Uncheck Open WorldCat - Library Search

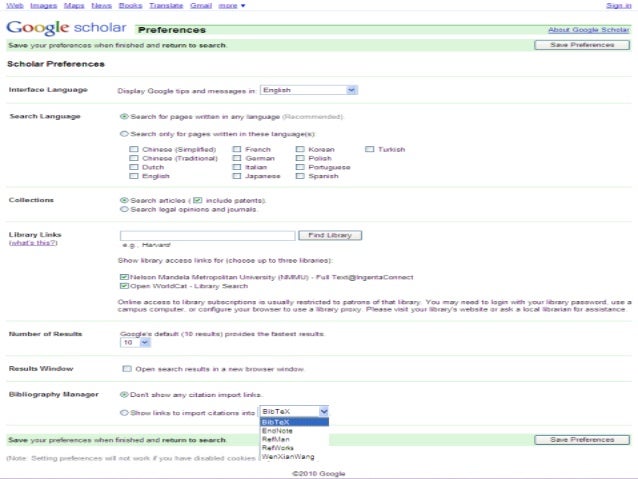(125, 286)
